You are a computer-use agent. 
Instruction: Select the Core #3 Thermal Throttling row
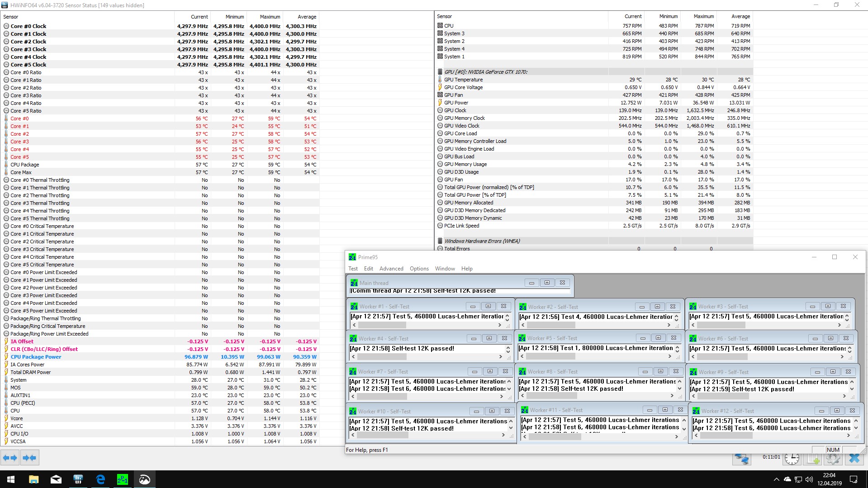[x=160, y=203]
